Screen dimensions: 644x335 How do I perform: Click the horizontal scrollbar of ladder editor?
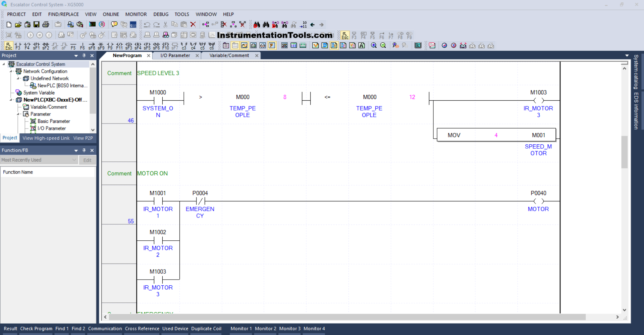tap(347, 317)
